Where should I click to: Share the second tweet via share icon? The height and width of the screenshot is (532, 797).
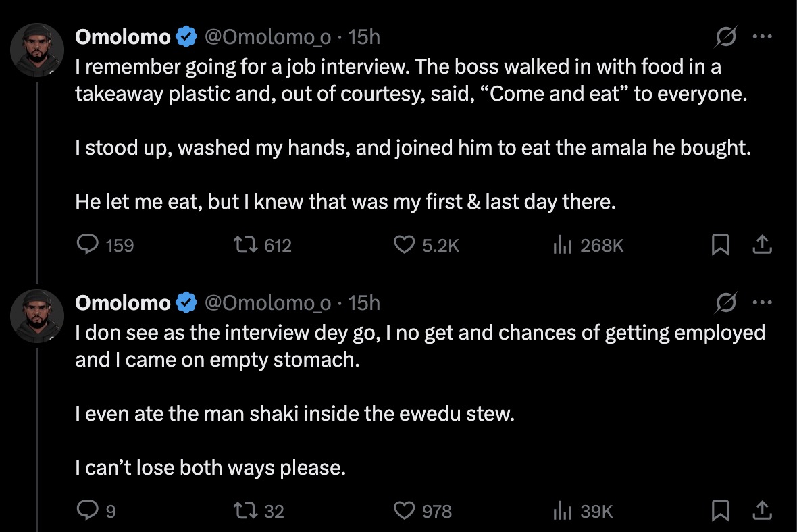coord(762,512)
